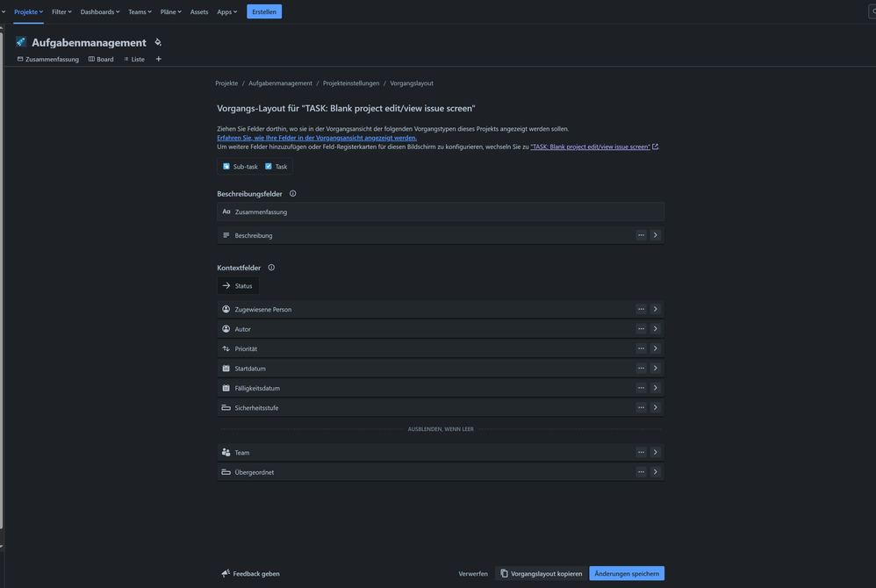The width and height of the screenshot is (876, 588).
Task: Open more options for Priorität field
Action: click(x=641, y=348)
